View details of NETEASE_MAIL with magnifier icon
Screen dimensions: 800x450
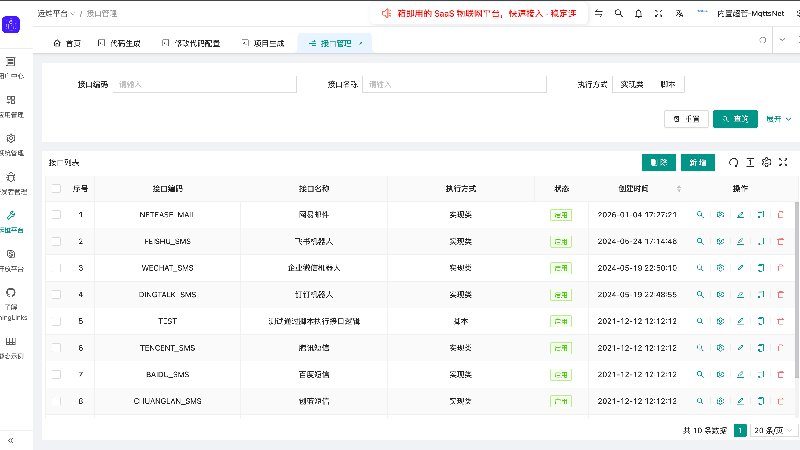point(700,215)
